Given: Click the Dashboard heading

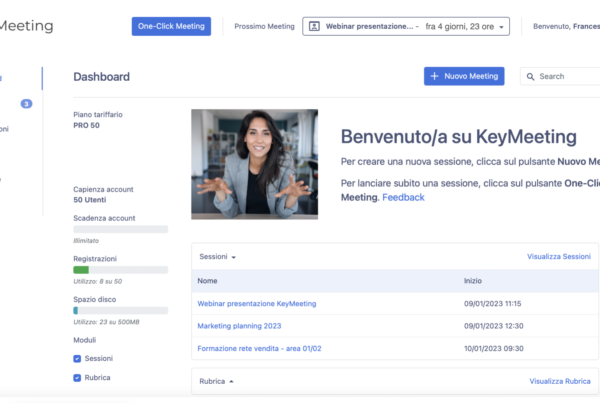Looking at the screenshot, I should [101, 77].
